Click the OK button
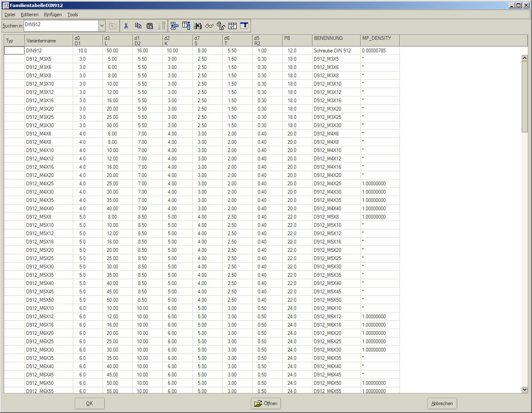 pos(90,403)
